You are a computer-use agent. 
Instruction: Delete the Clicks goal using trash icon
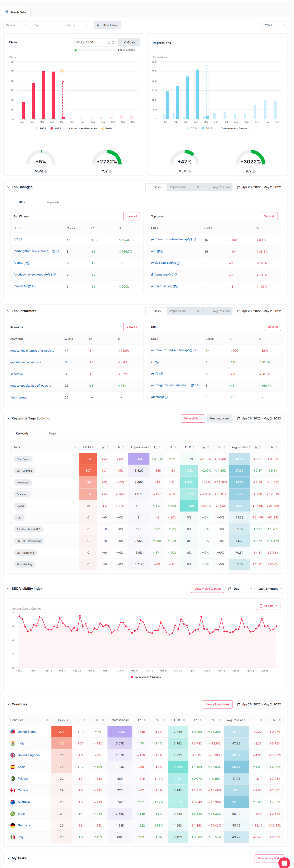[113, 42]
